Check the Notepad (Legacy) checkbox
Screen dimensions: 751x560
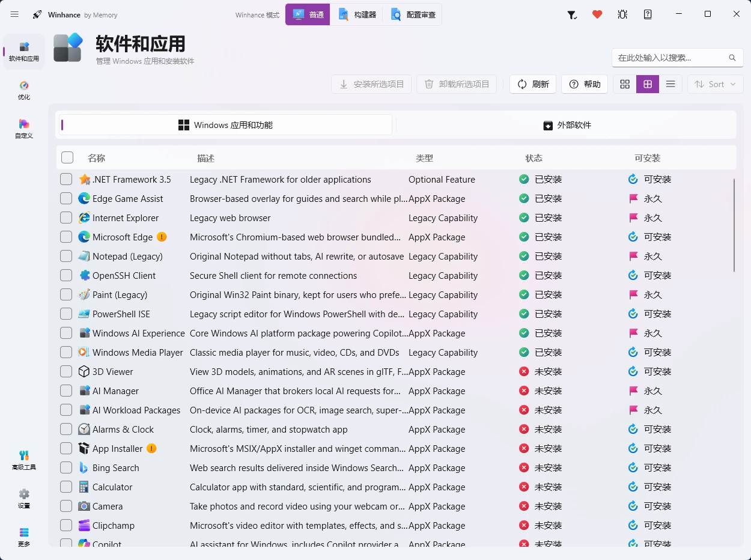(x=66, y=256)
